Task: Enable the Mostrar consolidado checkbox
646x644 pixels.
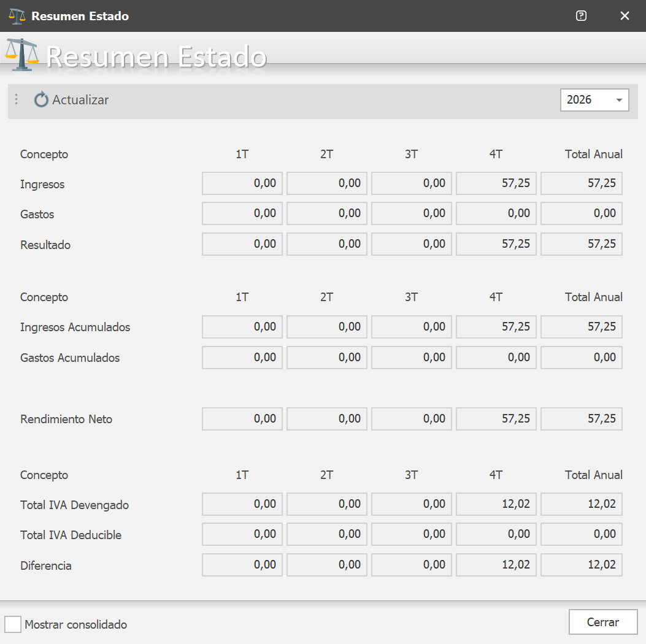Action: 13,624
